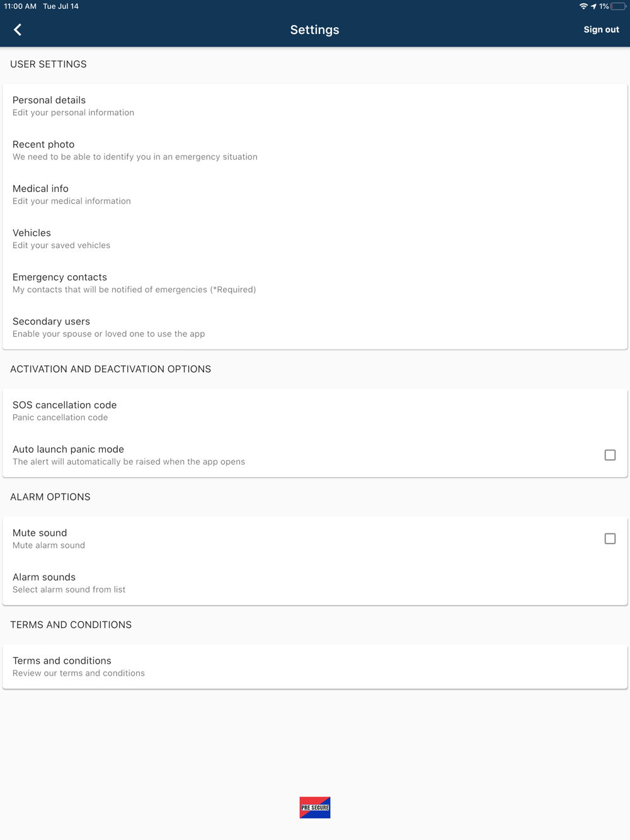Image resolution: width=630 pixels, height=840 pixels.
Task: Open saved Vehicles settings
Action: pos(315,238)
